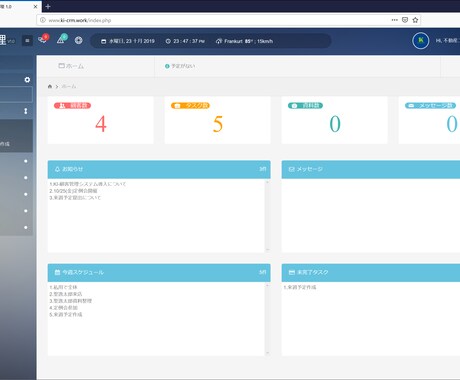Click the Hi greeting user name

point(448,41)
